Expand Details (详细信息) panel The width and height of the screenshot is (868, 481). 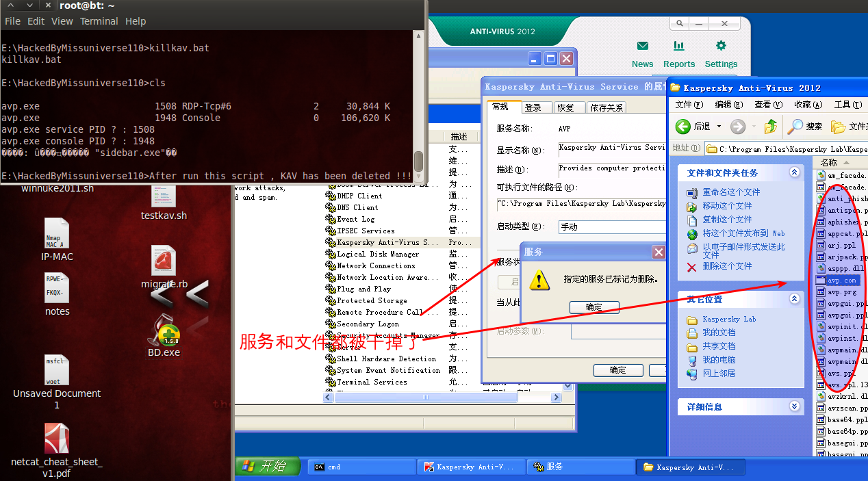794,406
